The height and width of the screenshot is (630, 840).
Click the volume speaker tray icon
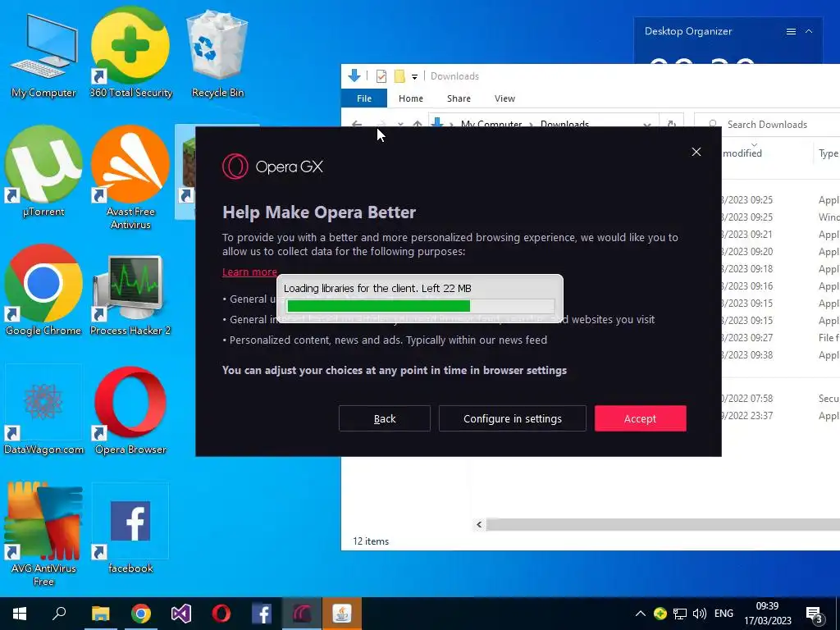(x=699, y=614)
